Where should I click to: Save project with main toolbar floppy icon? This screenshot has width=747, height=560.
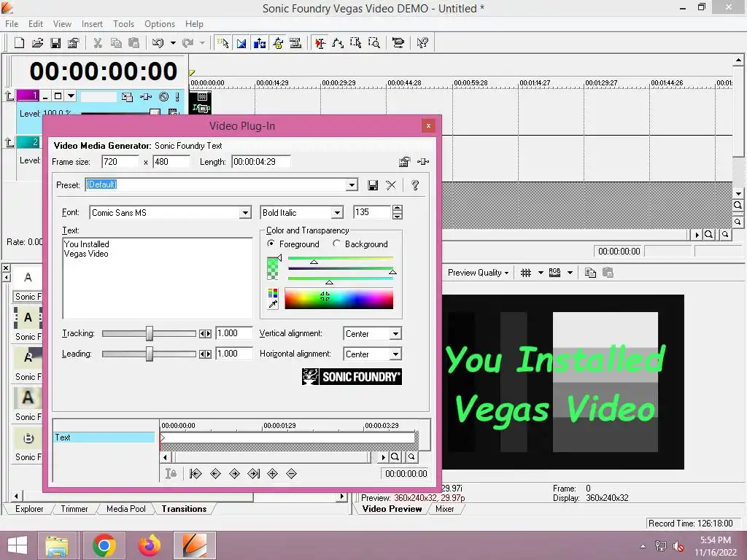[55, 43]
